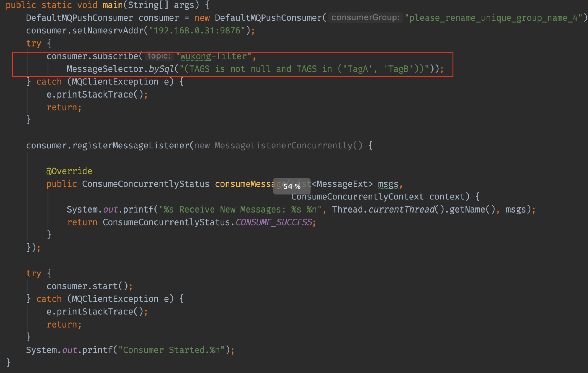Click the consumeMessage method name
This screenshot has width=588, height=373.
click(x=245, y=184)
